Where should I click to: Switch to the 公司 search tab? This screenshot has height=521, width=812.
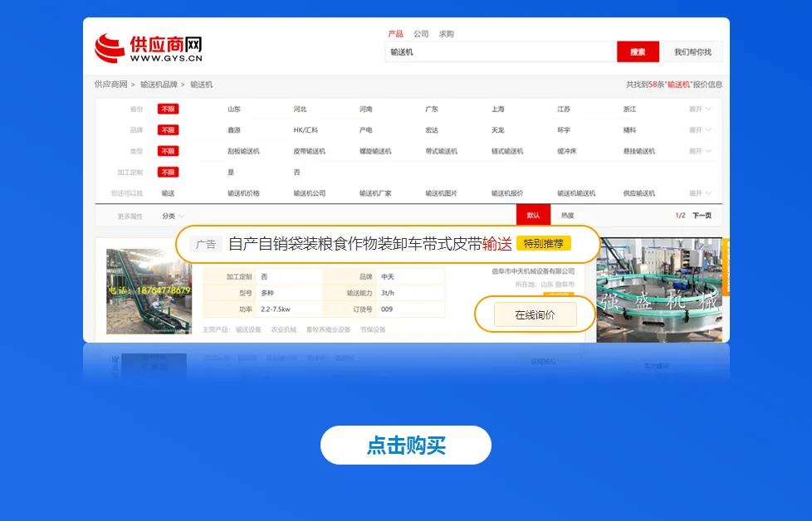[420, 34]
